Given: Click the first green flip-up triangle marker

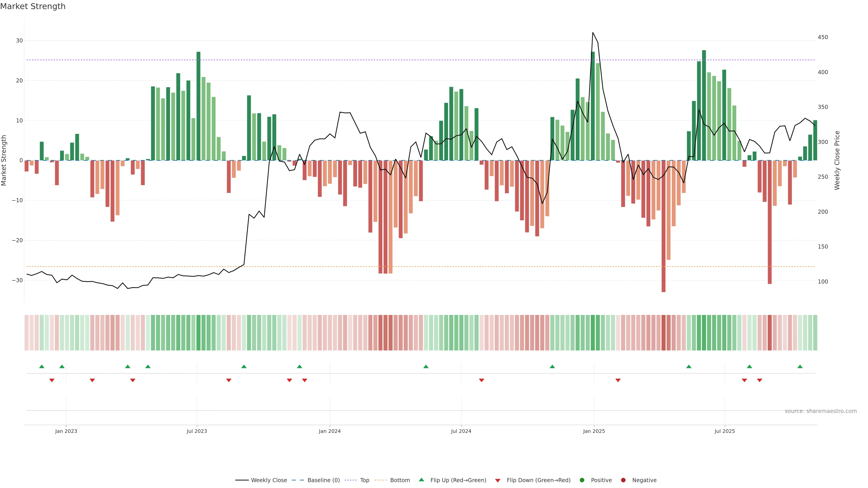Looking at the screenshot, I should (x=42, y=366).
